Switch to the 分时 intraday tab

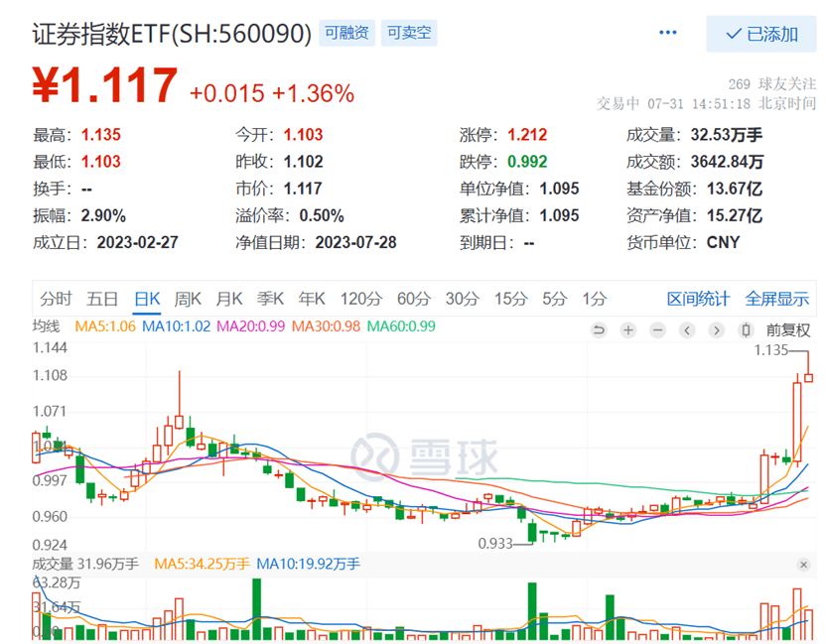point(56,298)
